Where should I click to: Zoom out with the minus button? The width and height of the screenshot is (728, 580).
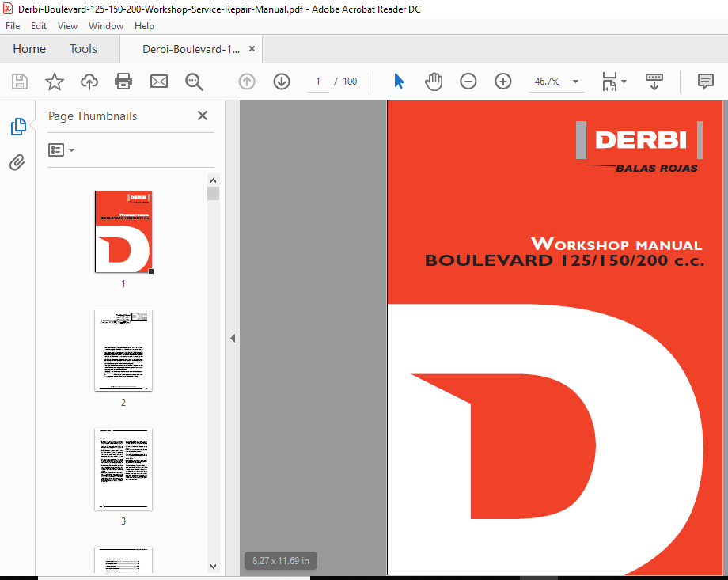(468, 82)
